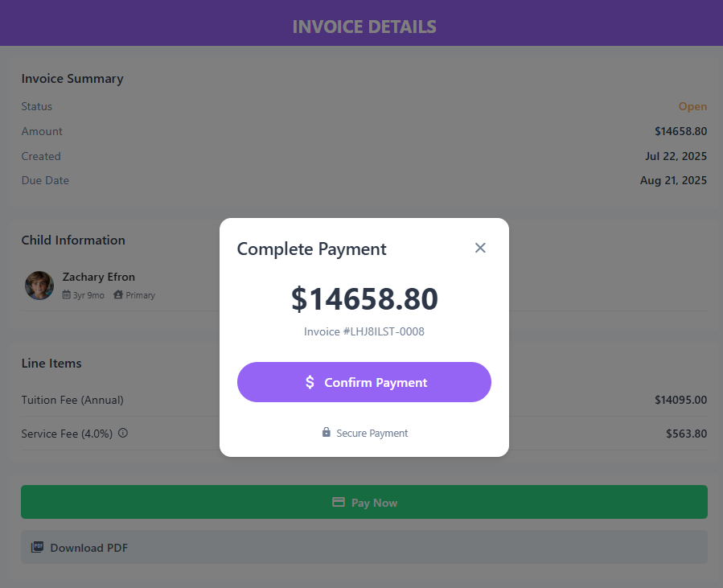Open Zachary Efron's profile photo
This screenshot has width=723, height=588.
click(x=39, y=286)
